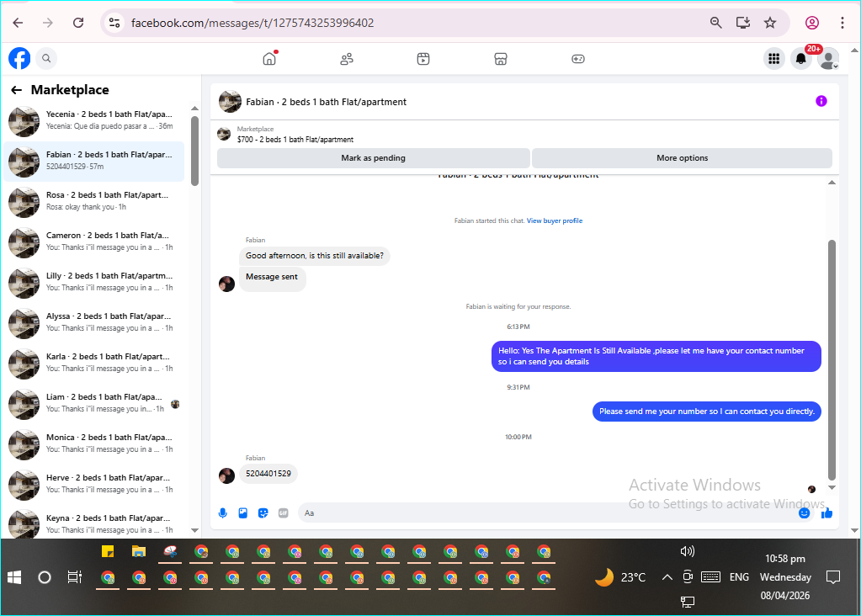
Task: Open the volume control in tray
Action: (687, 551)
